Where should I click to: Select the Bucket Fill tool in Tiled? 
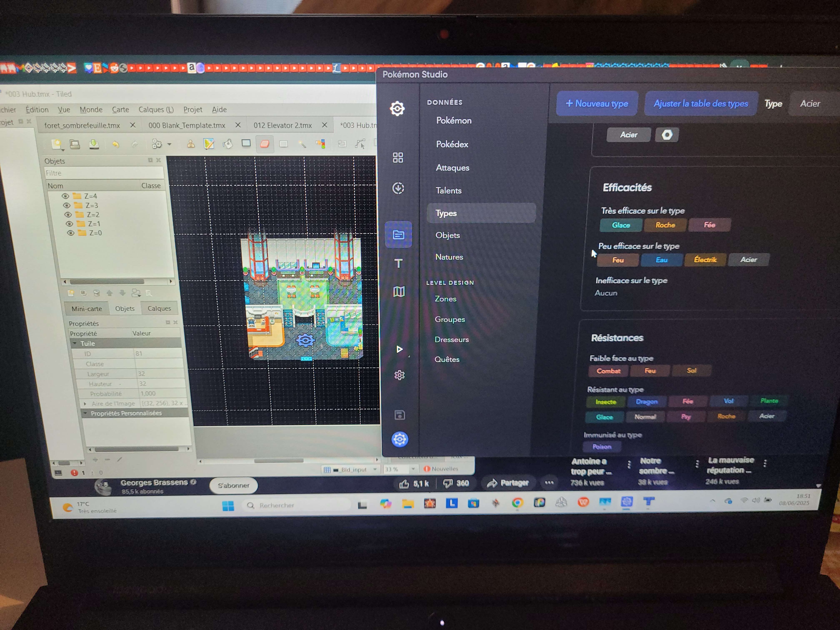pyautogui.click(x=227, y=144)
